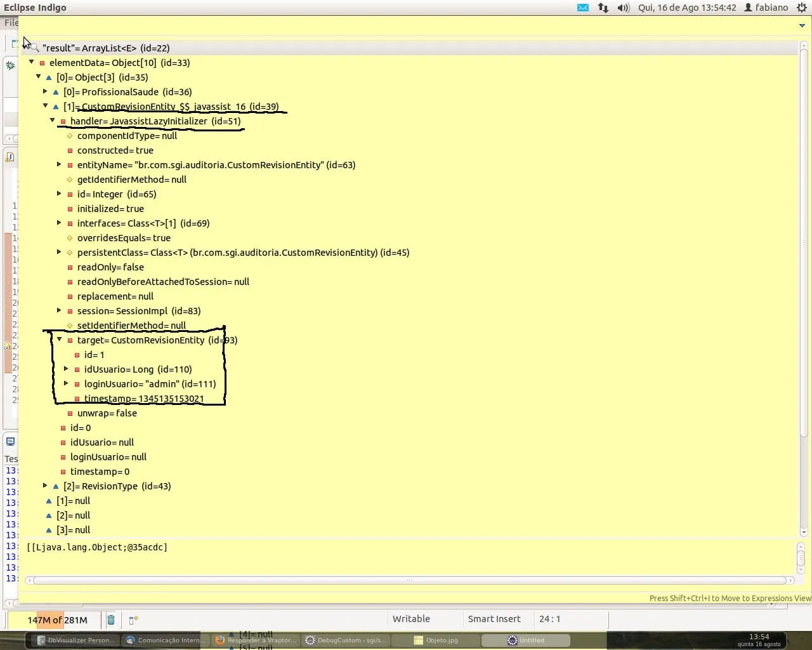Expand the persistentClass node
This screenshot has height=650, width=812.
[x=59, y=252]
